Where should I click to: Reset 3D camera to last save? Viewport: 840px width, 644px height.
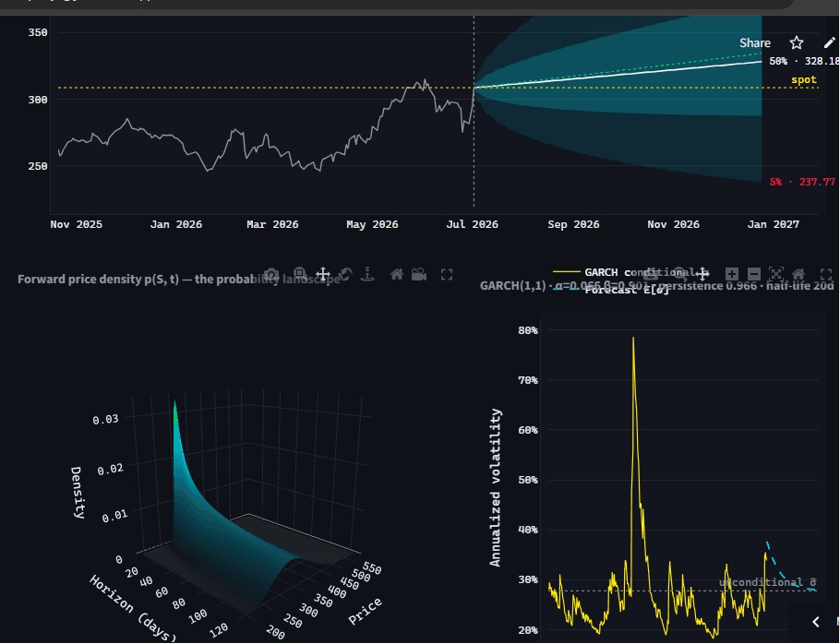point(419,275)
